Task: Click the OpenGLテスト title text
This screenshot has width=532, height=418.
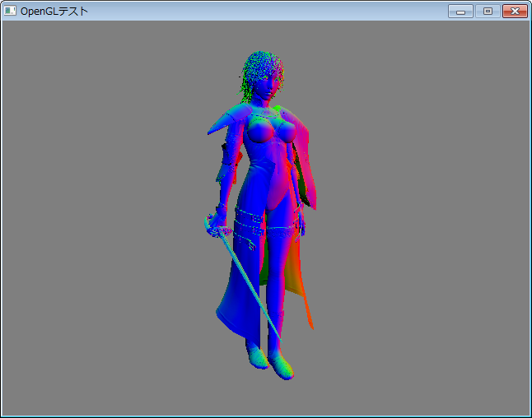Action: [54, 11]
